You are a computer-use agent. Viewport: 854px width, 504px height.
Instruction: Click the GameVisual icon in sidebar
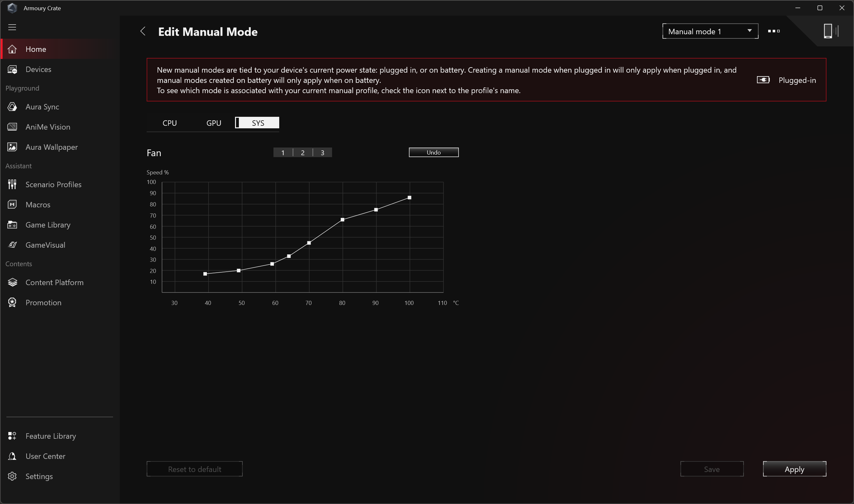point(12,245)
